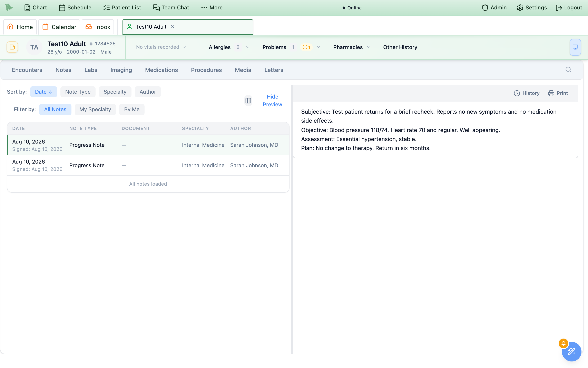Click the panel divider between list and preview

click(292, 219)
